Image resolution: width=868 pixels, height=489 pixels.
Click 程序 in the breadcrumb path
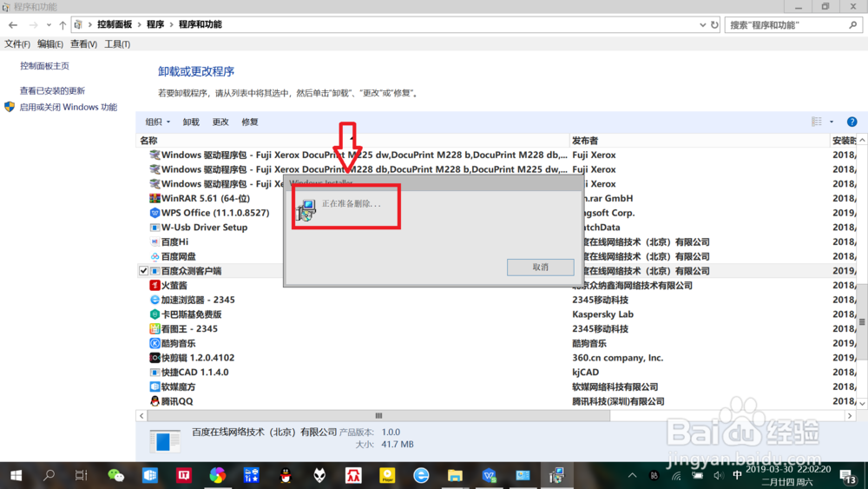click(155, 24)
